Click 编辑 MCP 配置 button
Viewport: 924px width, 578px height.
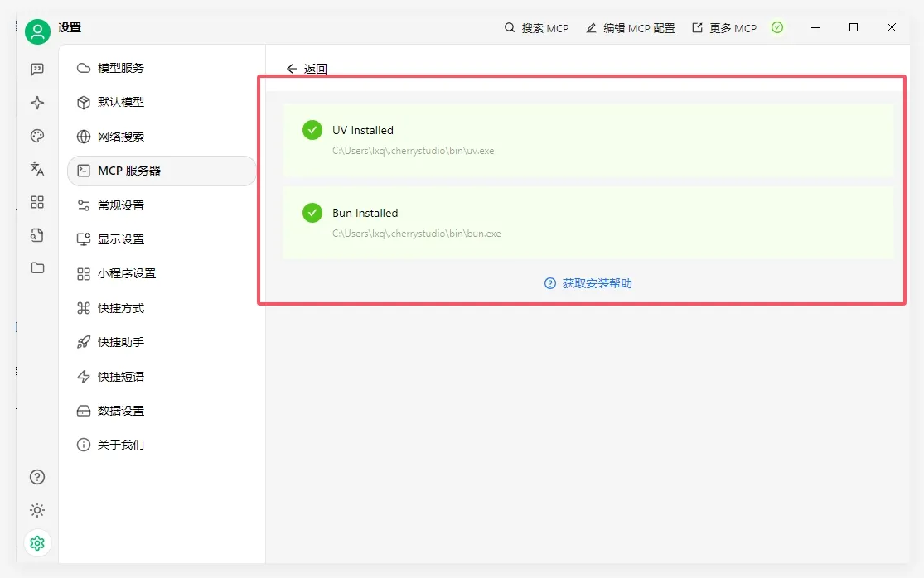(631, 28)
